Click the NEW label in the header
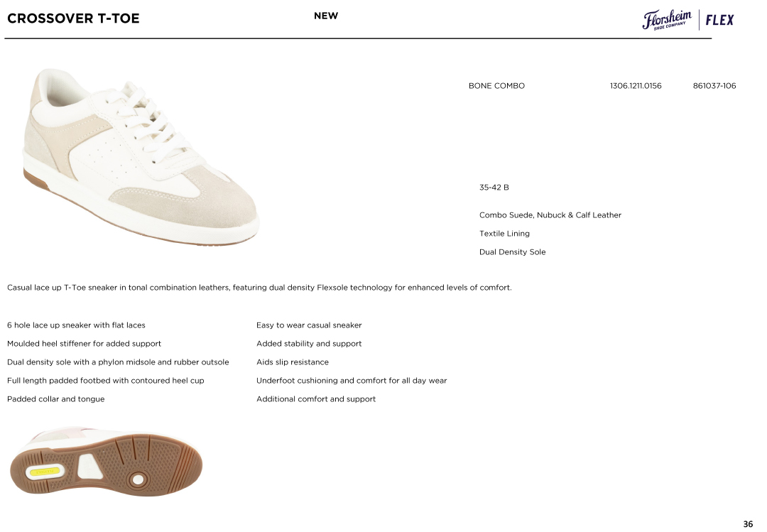The width and height of the screenshot is (767, 532). [x=326, y=16]
